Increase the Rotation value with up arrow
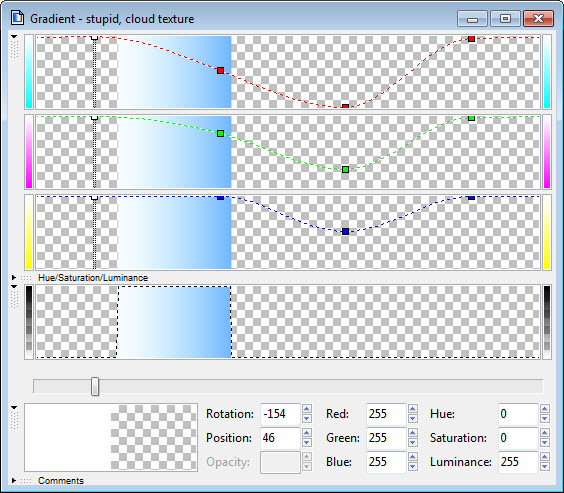This screenshot has height=493, width=564. pos(306,408)
